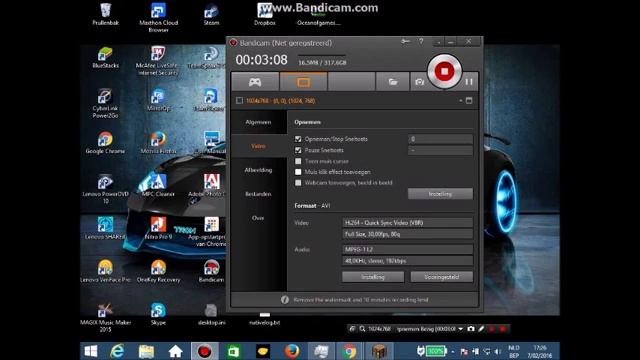Click the target window icon in Bandicam
The image size is (640, 360).
(x=469, y=100)
